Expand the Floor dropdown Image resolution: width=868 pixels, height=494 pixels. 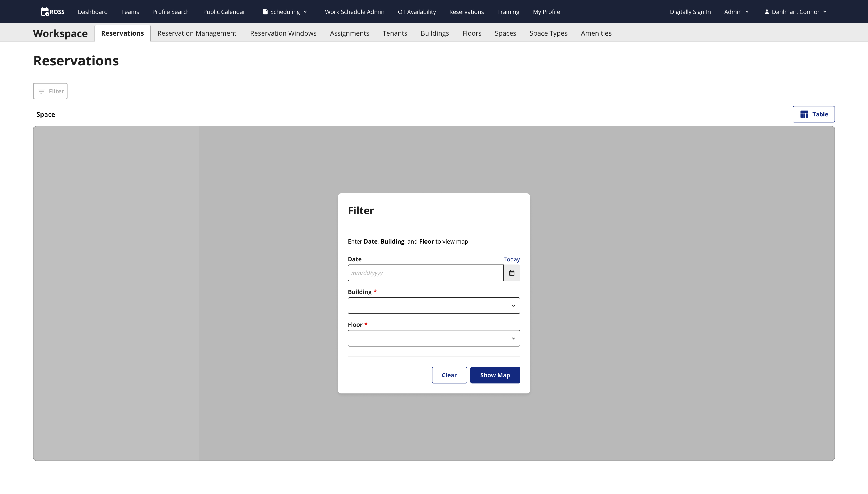click(434, 338)
